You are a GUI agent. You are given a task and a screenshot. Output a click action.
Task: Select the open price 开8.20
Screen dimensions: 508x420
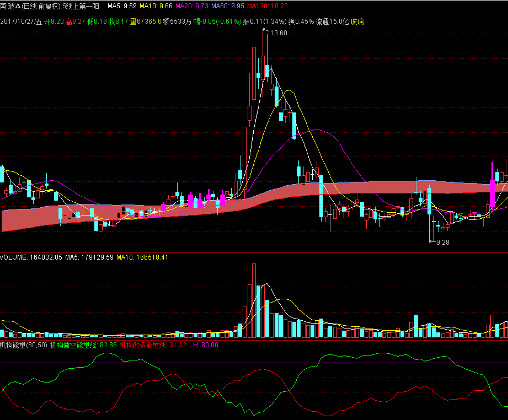[x=54, y=21]
